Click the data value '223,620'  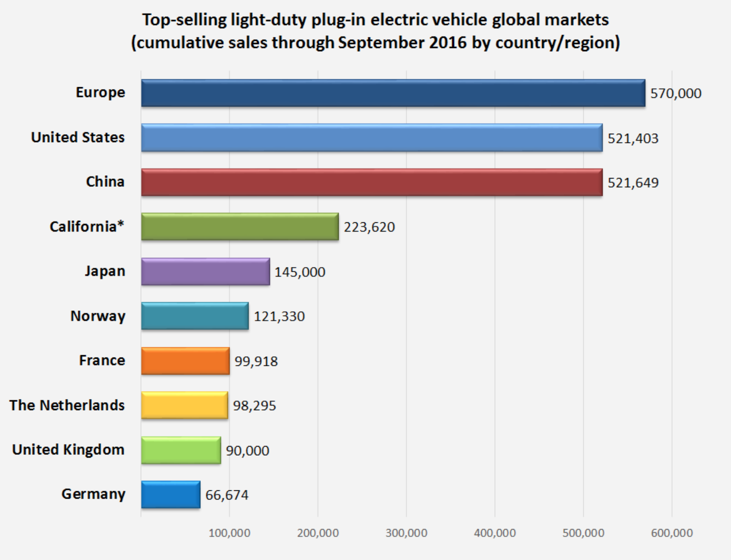coord(369,227)
